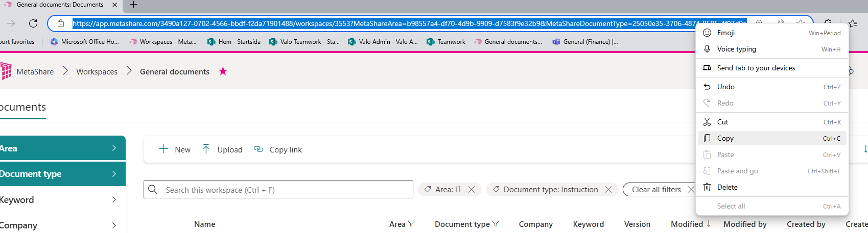Choose Copy from the context menu
This screenshot has width=868, height=233.
tap(725, 138)
